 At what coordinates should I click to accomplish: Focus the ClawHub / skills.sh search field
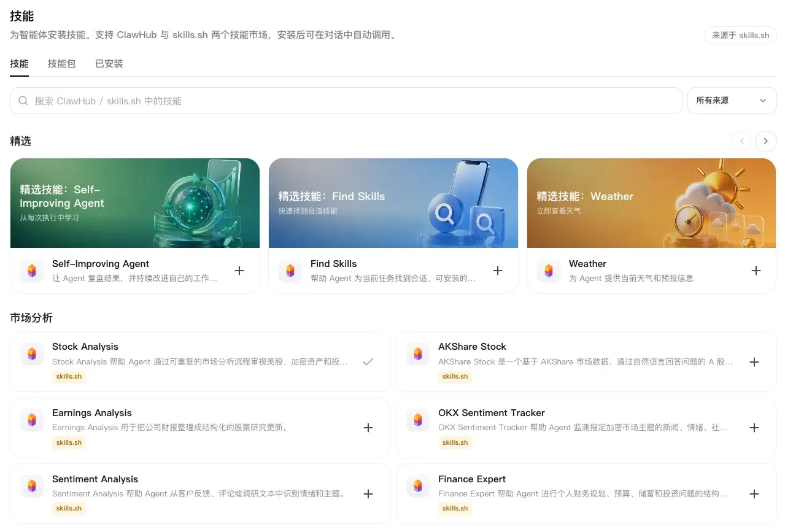click(x=346, y=101)
